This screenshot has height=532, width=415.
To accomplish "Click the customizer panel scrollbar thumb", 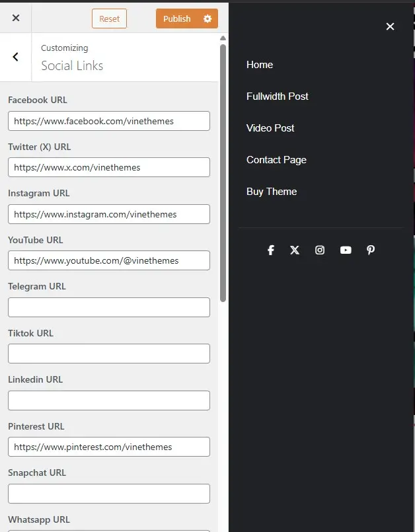I will [223, 173].
